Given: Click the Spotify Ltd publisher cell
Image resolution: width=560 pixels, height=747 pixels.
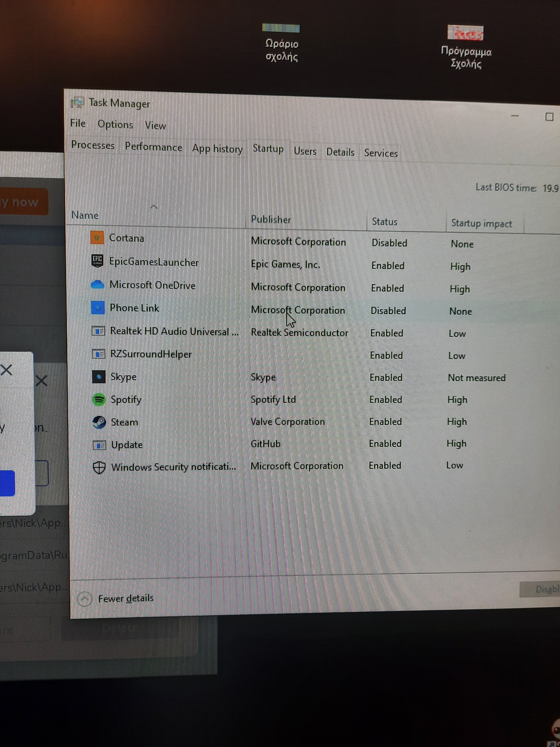Looking at the screenshot, I should tap(273, 399).
